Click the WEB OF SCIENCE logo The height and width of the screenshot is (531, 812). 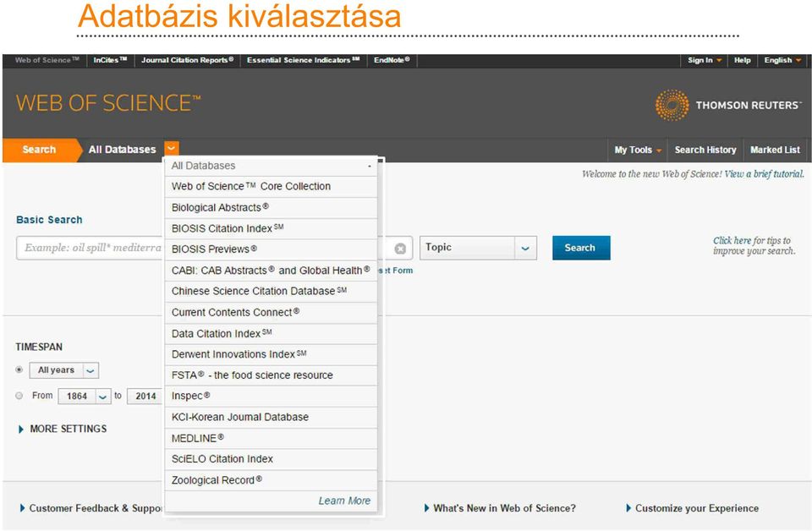[x=108, y=103]
